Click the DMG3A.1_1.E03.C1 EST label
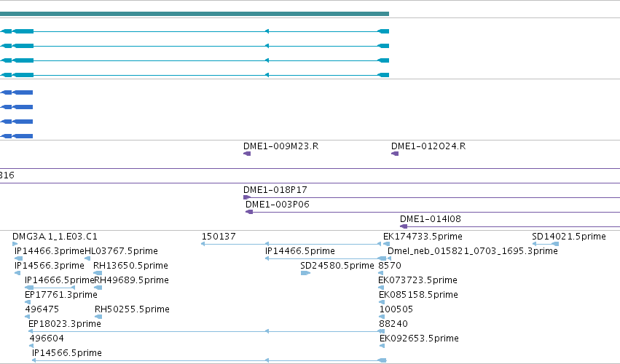Screen dimensions: 620x364 55,237
